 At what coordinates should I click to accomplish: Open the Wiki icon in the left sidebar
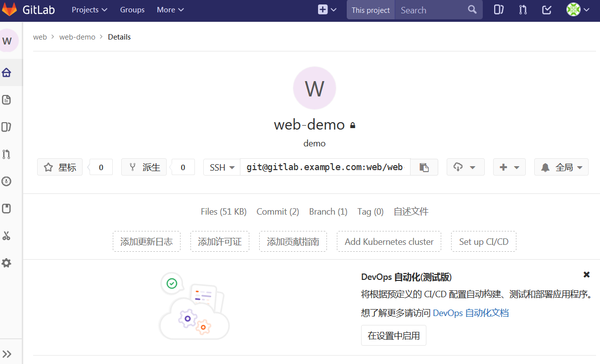6,208
